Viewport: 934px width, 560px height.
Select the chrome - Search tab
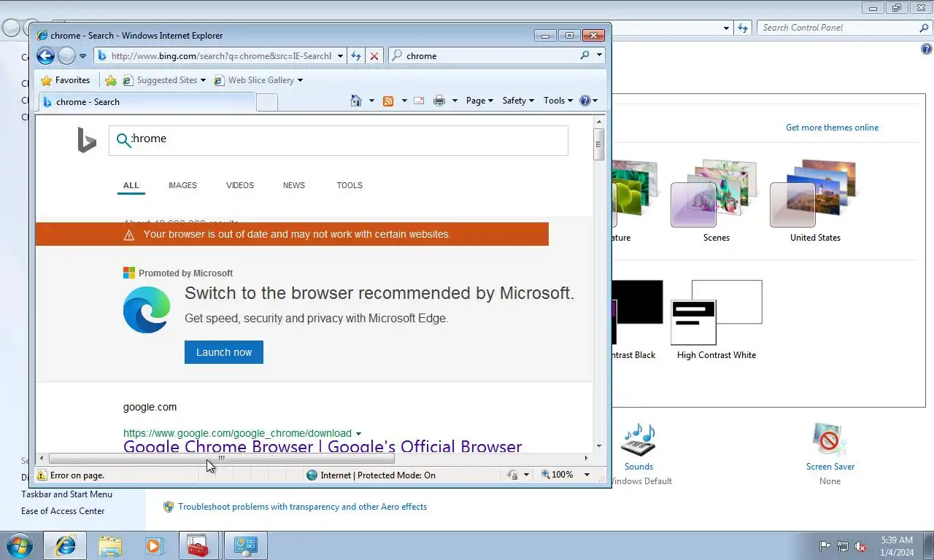click(x=146, y=102)
